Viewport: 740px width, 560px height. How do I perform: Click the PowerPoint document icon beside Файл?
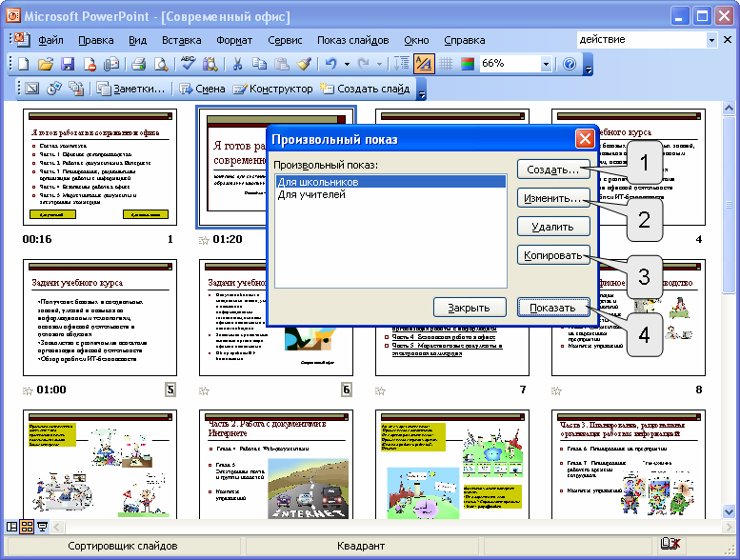(22, 40)
